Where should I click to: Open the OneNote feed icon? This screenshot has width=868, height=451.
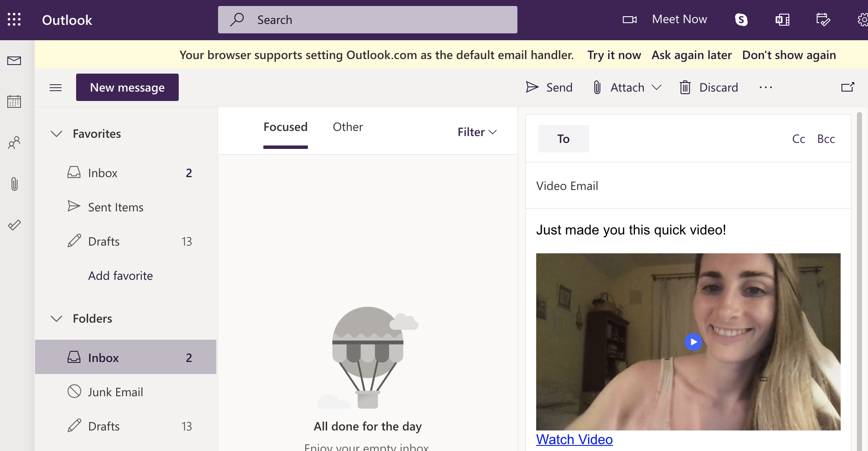coord(782,20)
